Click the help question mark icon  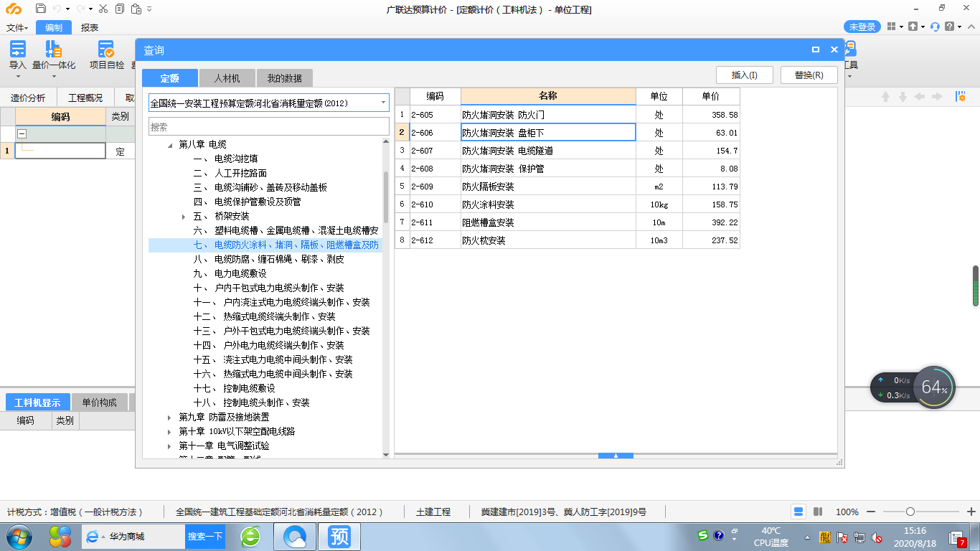click(x=949, y=27)
